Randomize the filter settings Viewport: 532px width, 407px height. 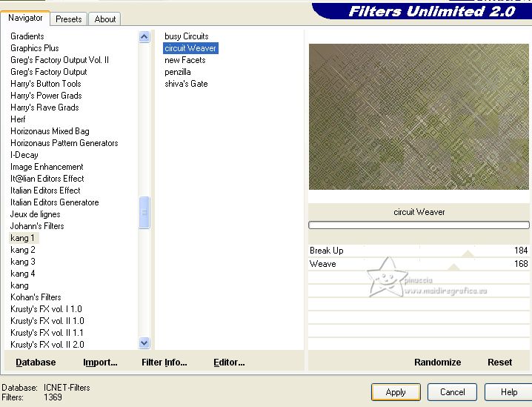(x=437, y=363)
